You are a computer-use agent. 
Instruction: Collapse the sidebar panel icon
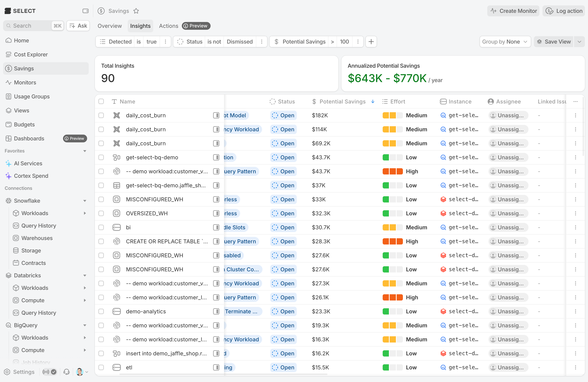tap(85, 11)
